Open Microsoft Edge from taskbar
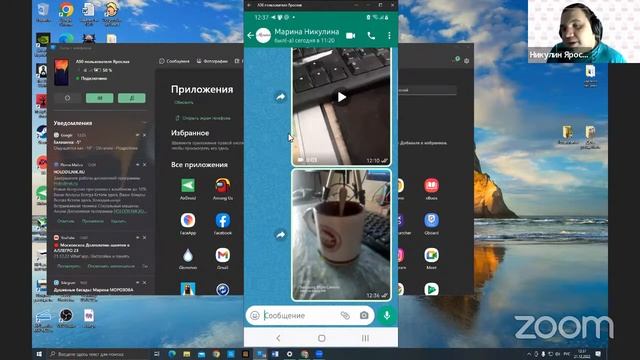The height and width of the screenshot is (360, 640). pos(172,354)
